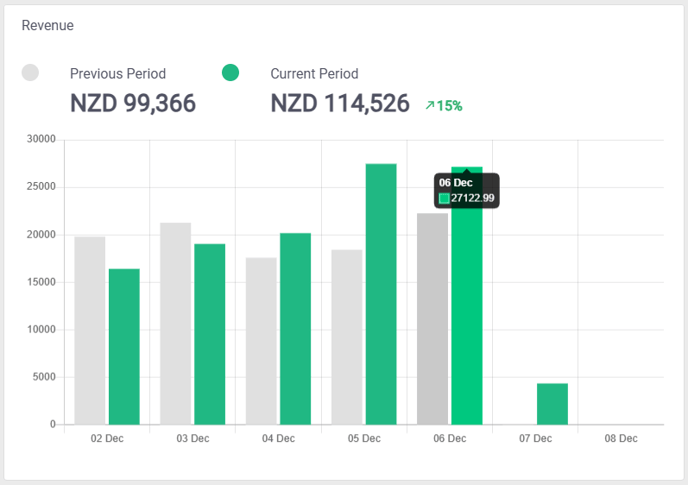688x485 pixels.
Task: Select the small green bar for 07 Dec
Action: point(552,404)
